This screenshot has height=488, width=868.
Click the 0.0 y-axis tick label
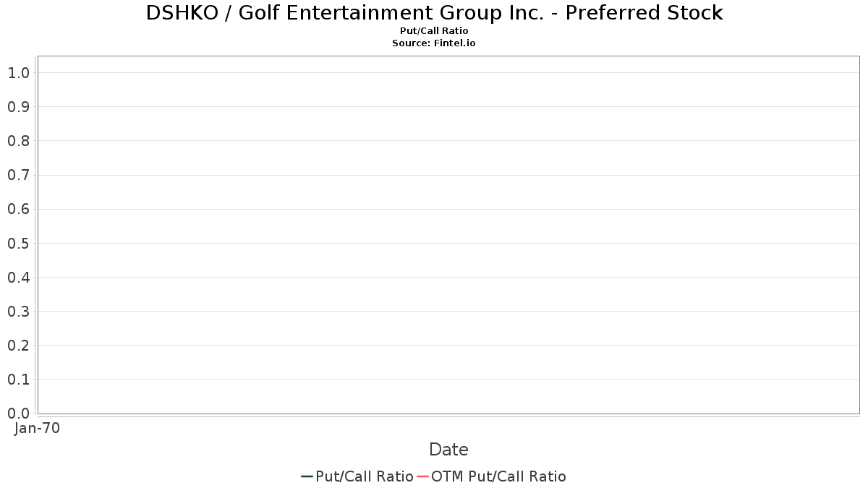pyautogui.click(x=18, y=414)
